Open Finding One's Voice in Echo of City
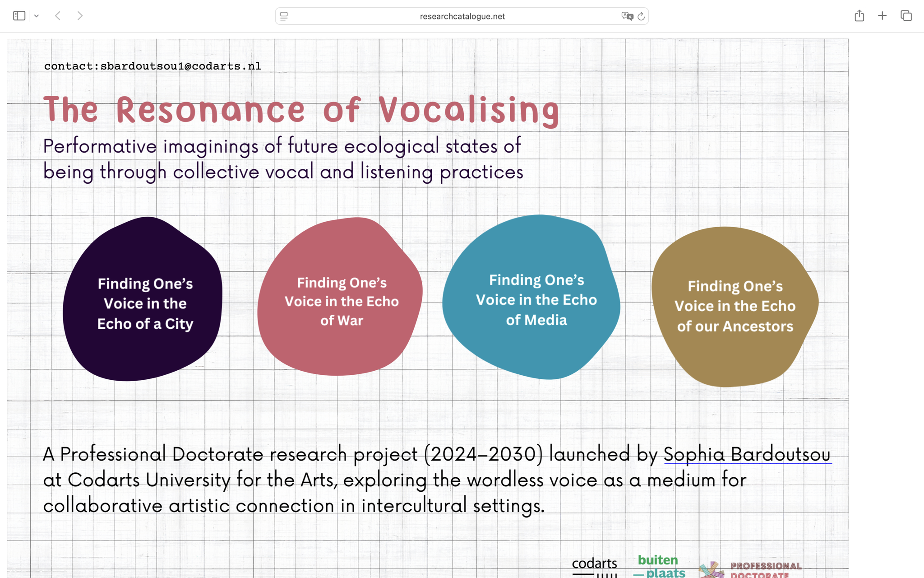Viewport: 924px width, 578px height. (145, 303)
